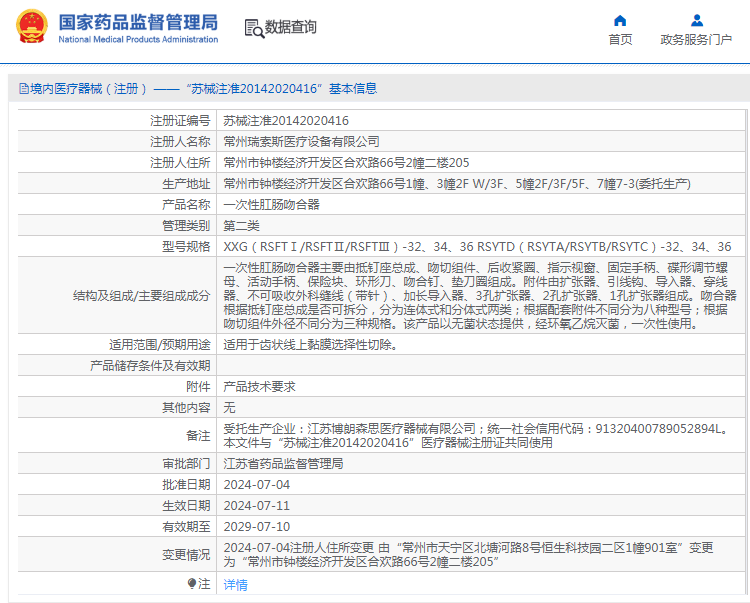Select 常州瑞索斯医疗设备有限公司 registrant name
The width and height of the screenshot is (750, 603).
coord(301,142)
